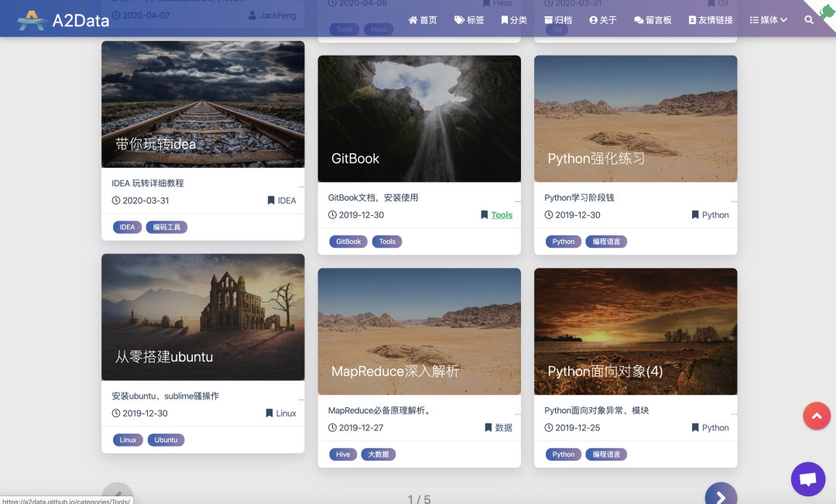Click the Linux category link
This screenshot has height=504, width=836.
(x=281, y=413)
